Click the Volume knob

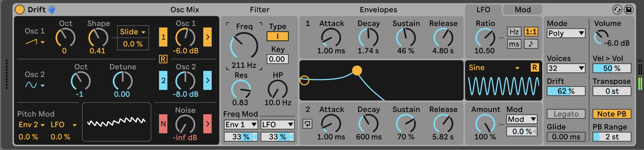602,38
